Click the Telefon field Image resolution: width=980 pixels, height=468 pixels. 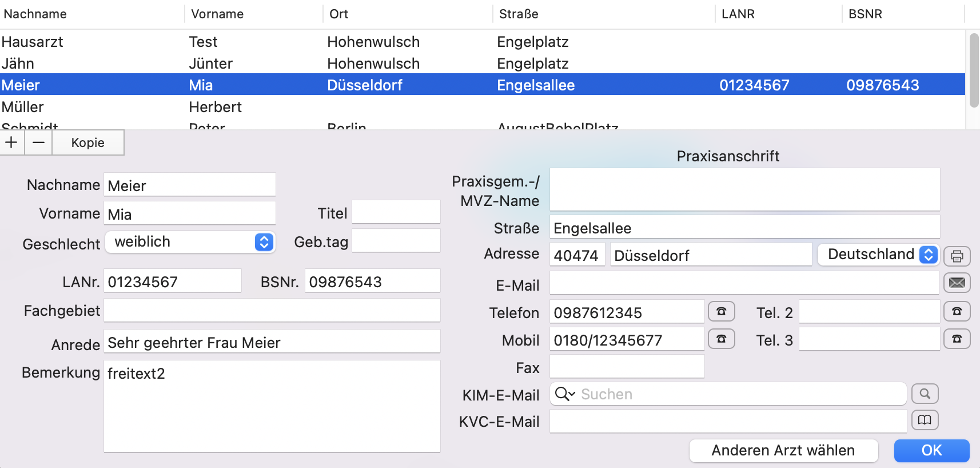click(x=627, y=312)
